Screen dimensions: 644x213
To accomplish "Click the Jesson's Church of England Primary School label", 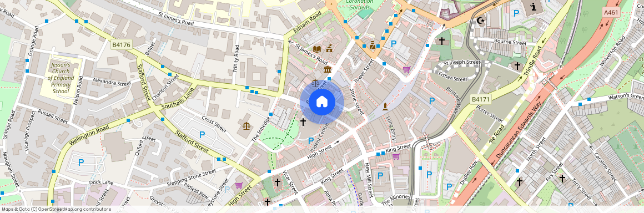I will (61, 78).
